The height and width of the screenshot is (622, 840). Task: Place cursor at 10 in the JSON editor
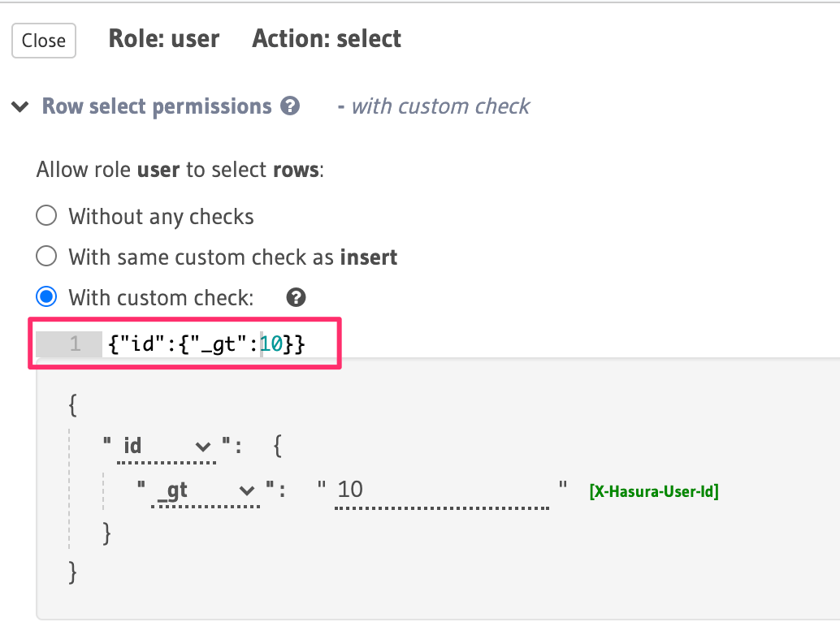tap(271, 344)
